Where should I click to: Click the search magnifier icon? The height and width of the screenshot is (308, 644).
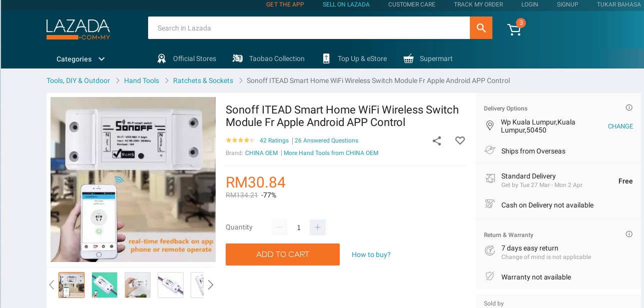[480, 27]
